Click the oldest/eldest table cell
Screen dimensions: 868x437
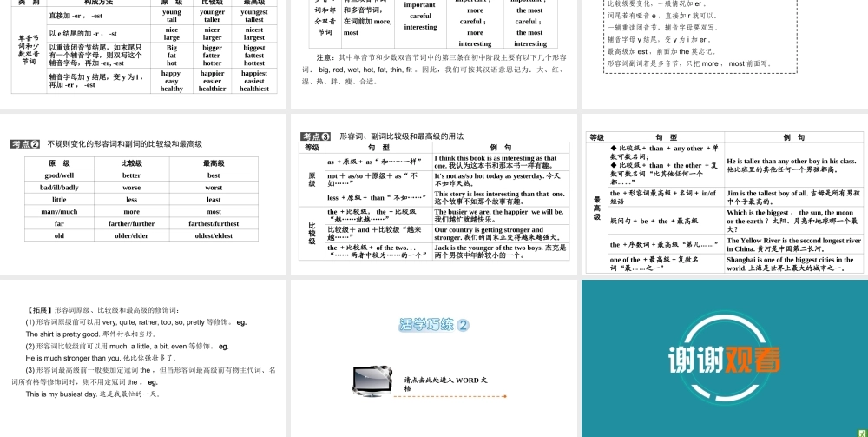(x=214, y=236)
